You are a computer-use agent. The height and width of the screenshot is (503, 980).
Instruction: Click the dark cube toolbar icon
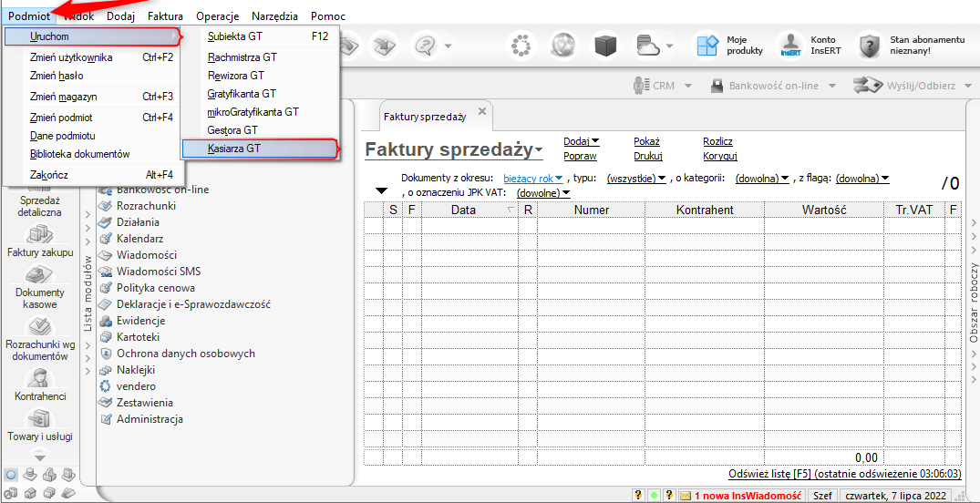605,45
